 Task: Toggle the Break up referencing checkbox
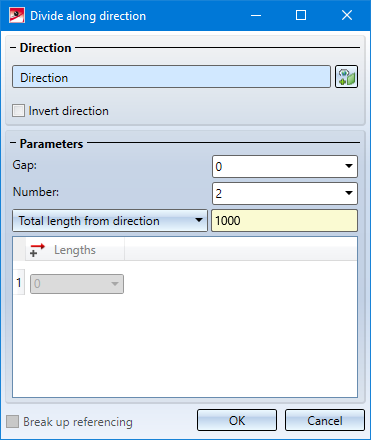13,421
